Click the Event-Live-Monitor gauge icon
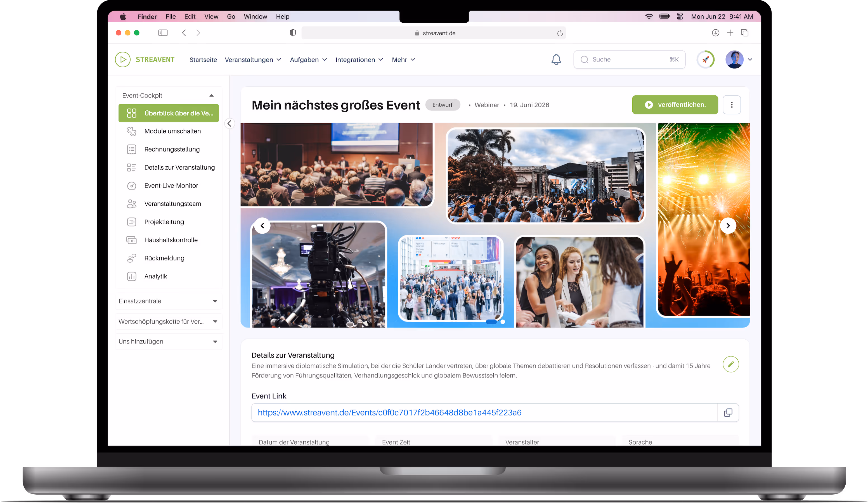Viewport: 868px width, 503px height. tap(132, 186)
